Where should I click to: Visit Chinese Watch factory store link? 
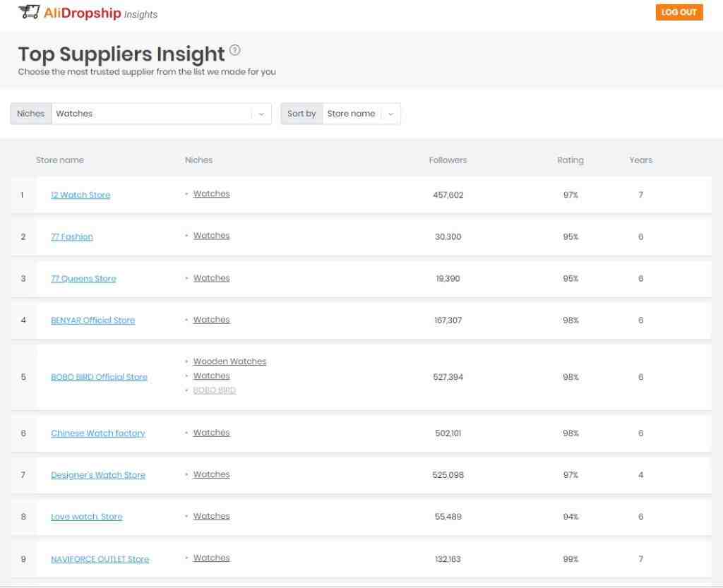pyautogui.click(x=98, y=433)
